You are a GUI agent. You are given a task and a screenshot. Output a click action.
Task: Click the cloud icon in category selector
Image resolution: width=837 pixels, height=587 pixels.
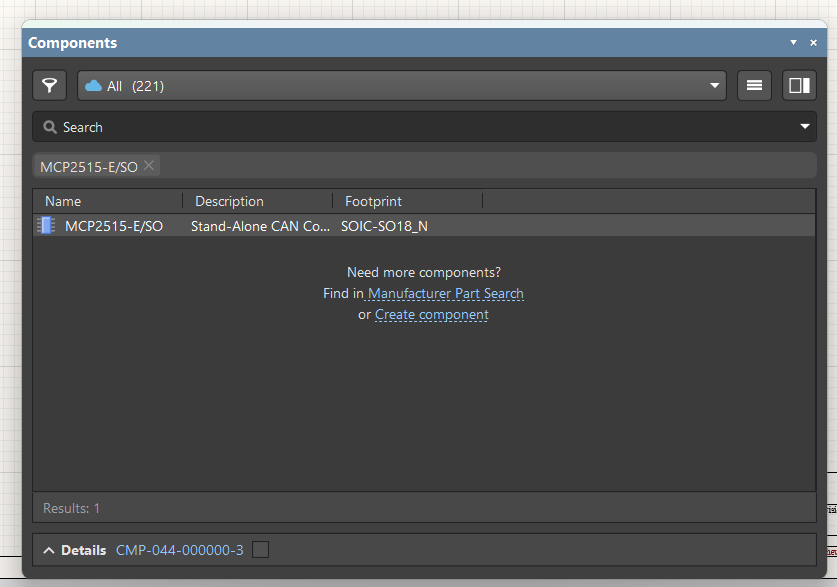pos(93,85)
